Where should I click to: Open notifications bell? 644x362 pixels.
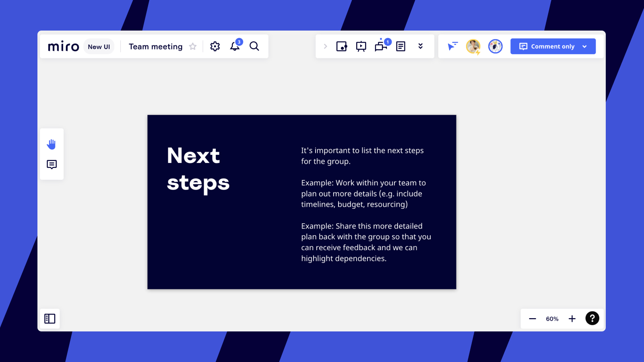coord(235,47)
